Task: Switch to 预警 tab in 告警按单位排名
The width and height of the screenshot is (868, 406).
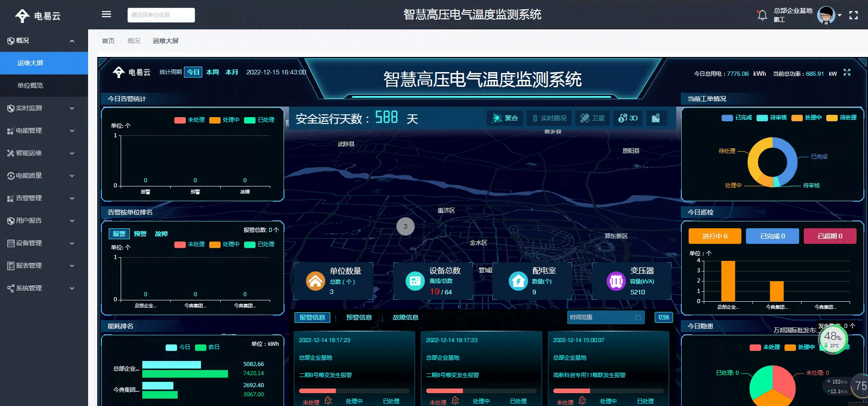Action: 140,234
